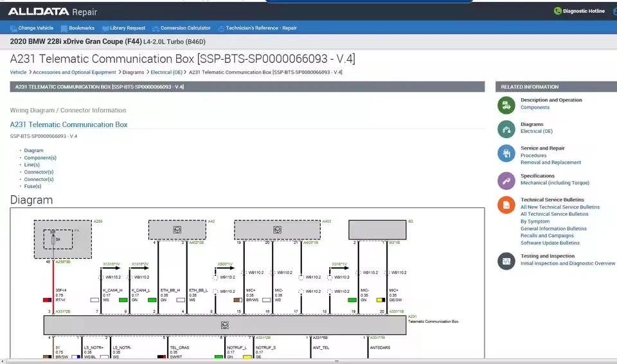Click the ETH_BB_H wire label
The width and height of the screenshot is (617, 364).
click(170, 290)
